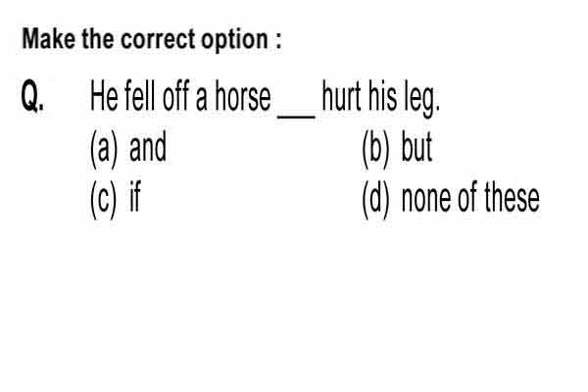Pick option (c) if

(x=116, y=199)
